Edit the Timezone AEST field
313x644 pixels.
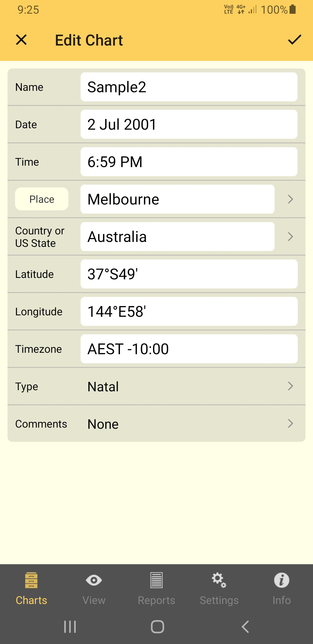point(189,349)
